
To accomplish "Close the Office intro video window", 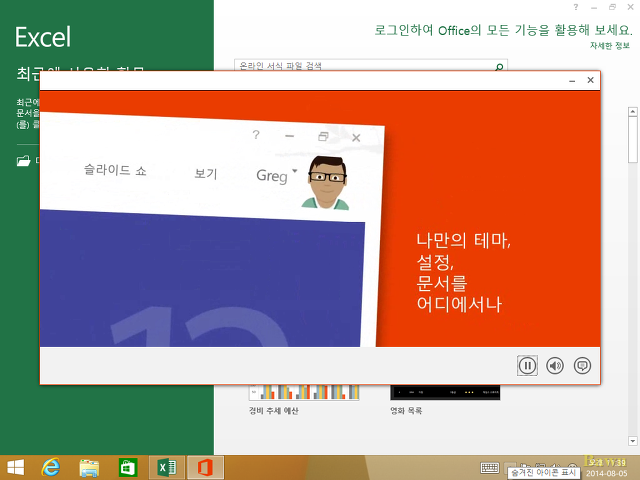I will 590,80.
